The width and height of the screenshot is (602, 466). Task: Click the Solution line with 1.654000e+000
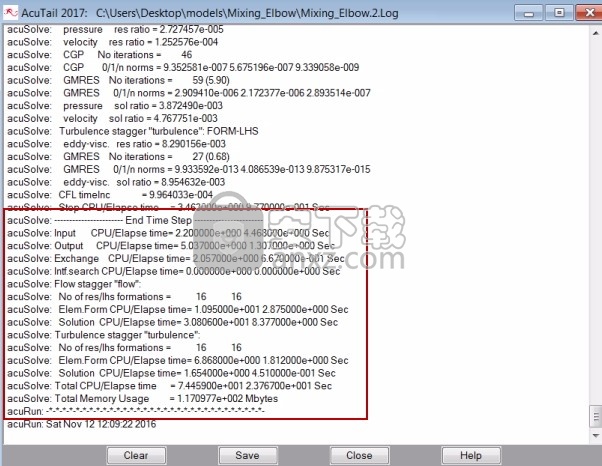pos(172,373)
